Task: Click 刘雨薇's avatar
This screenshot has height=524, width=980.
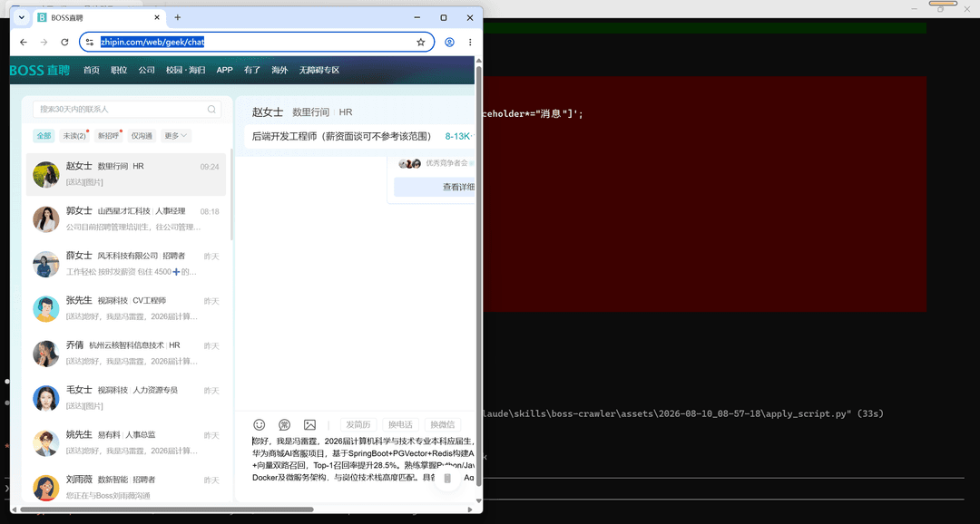Action: pyautogui.click(x=46, y=488)
